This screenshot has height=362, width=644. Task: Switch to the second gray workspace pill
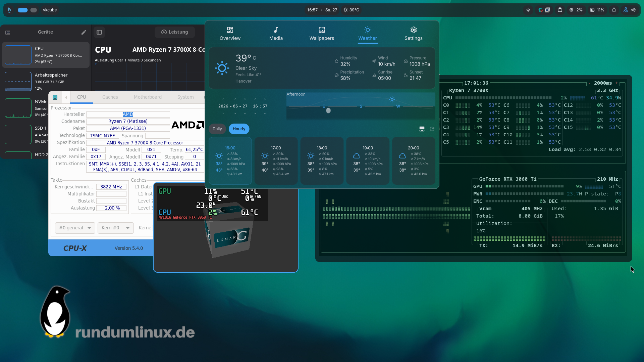pyautogui.click(x=34, y=10)
